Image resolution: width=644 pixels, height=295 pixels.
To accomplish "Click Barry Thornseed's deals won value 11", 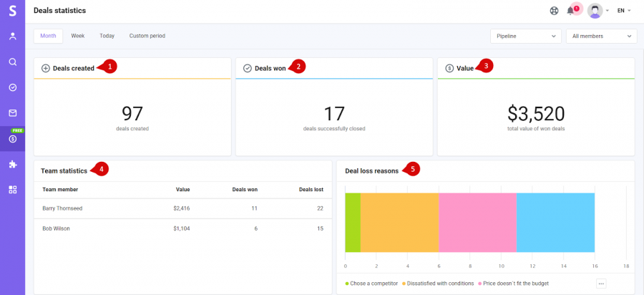I will (254, 208).
